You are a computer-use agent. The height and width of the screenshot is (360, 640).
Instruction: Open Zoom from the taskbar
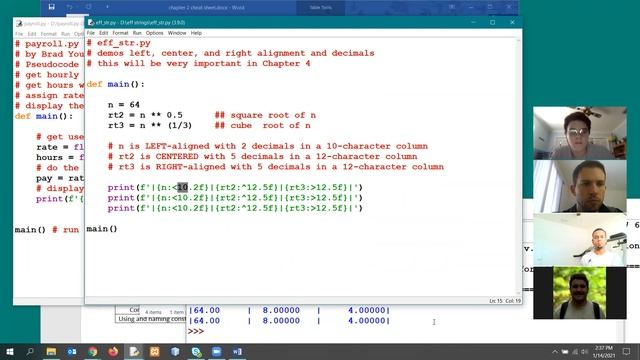coord(216,351)
